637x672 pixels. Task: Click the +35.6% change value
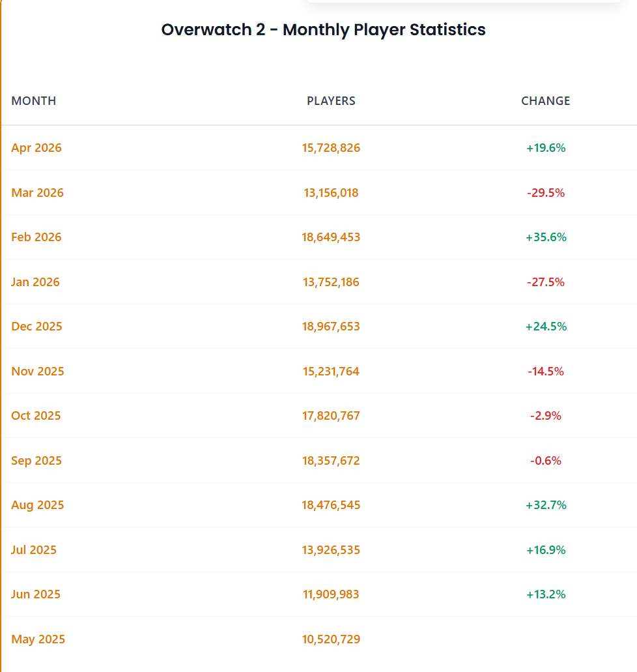click(546, 237)
